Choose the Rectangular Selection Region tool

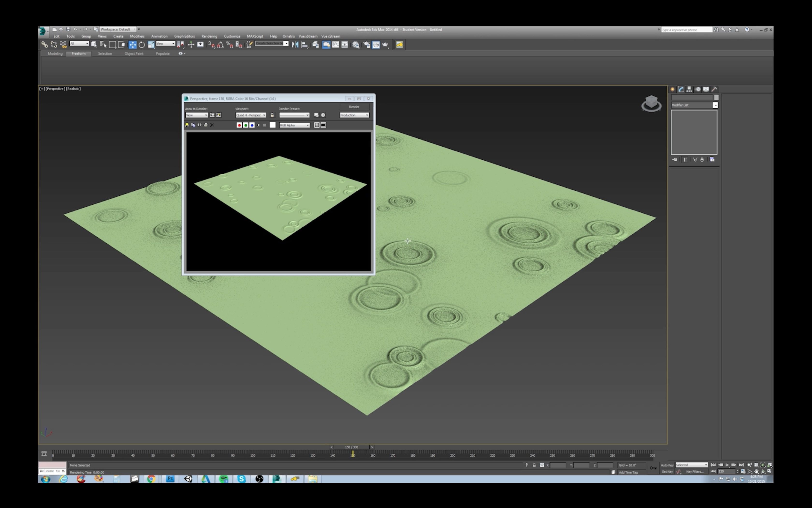click(x=112, y=44)
